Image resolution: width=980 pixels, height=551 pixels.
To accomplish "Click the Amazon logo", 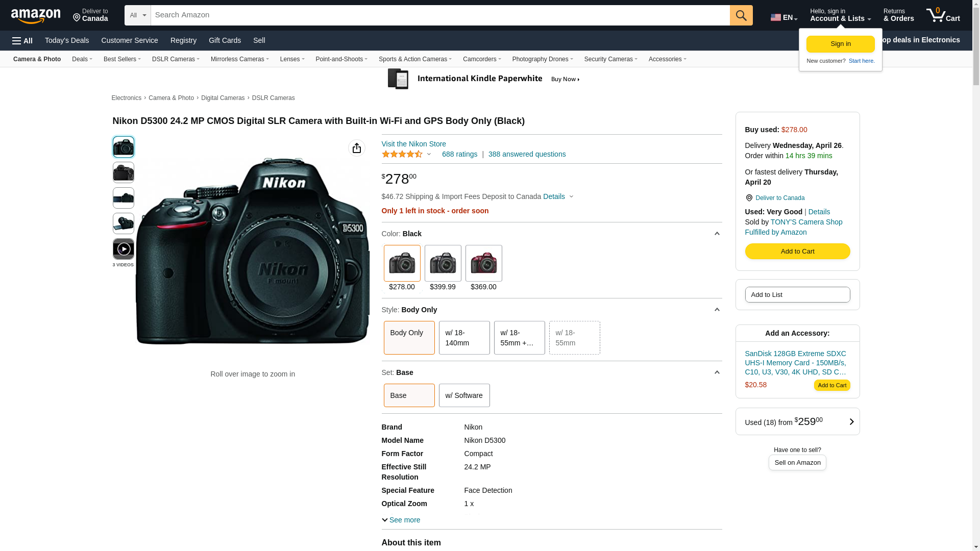I will click(36, 16).
